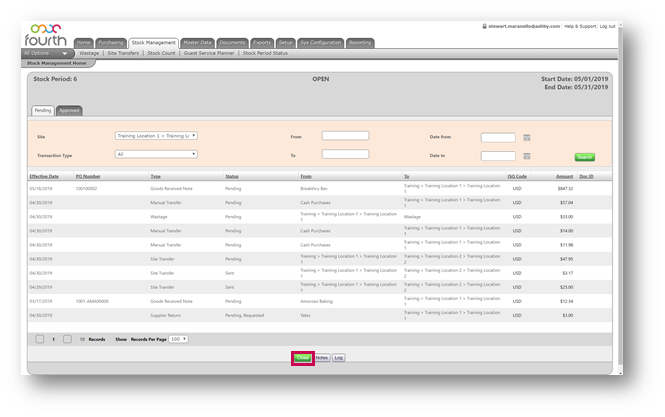
Task: Expand the All Options dropdown
Action: pyautogui.click(x=47, y=53)
